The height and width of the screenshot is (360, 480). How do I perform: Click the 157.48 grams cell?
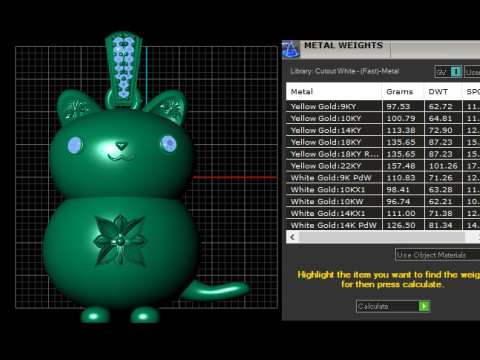[403, 166]
